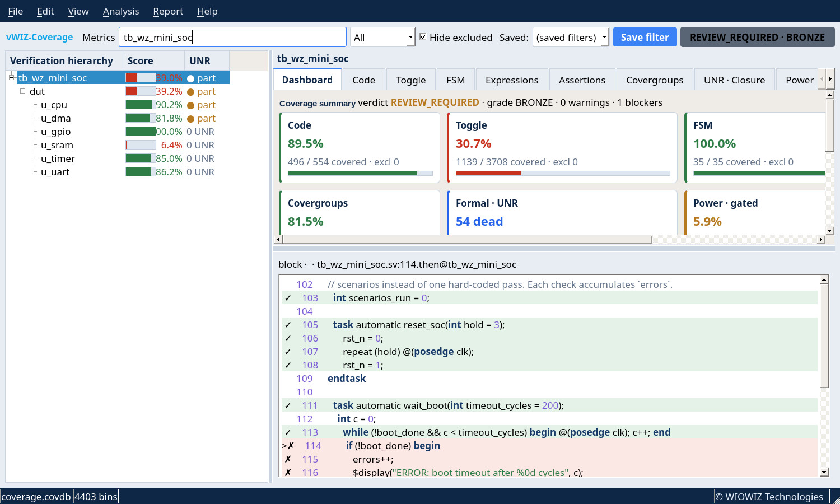Open the Covergroups coverage card
The width and height of the screenshot is (840, 504).
(360, 213)
